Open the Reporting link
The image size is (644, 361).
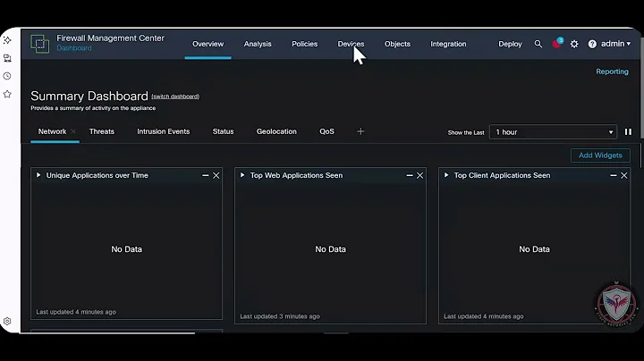(612, 71)
